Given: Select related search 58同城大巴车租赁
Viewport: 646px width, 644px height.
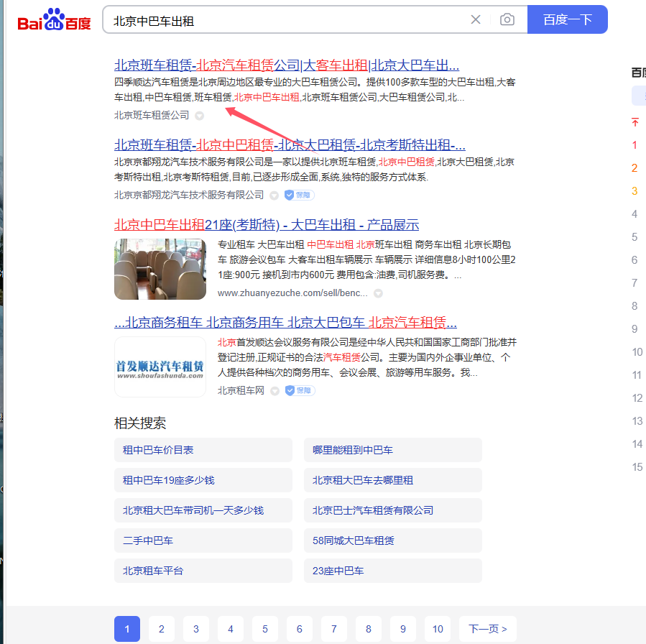Looking at the screenshot, I should point(393,540).
